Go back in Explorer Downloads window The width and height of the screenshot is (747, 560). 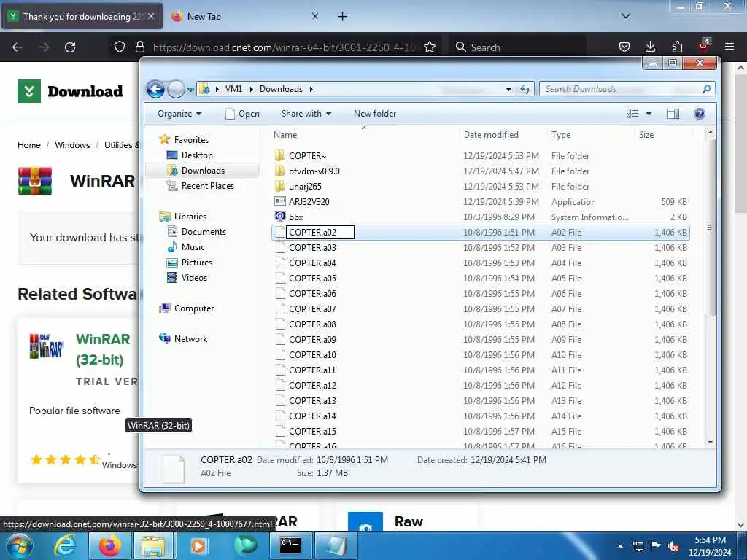pos(155,89)
